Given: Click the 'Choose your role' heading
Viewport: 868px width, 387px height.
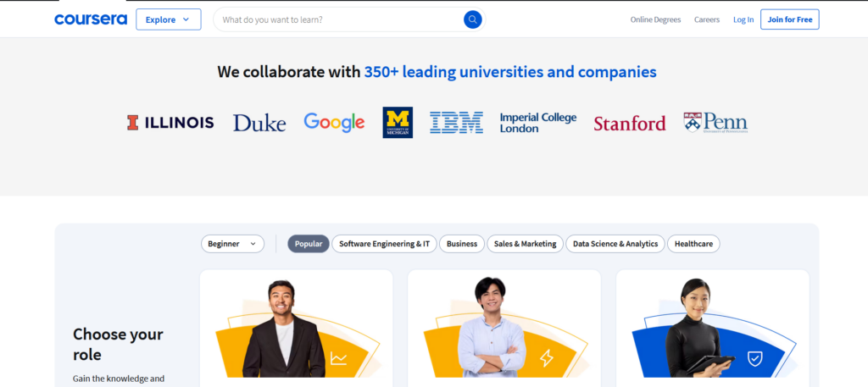Looking at the screenshot, I should click(118, 344).
